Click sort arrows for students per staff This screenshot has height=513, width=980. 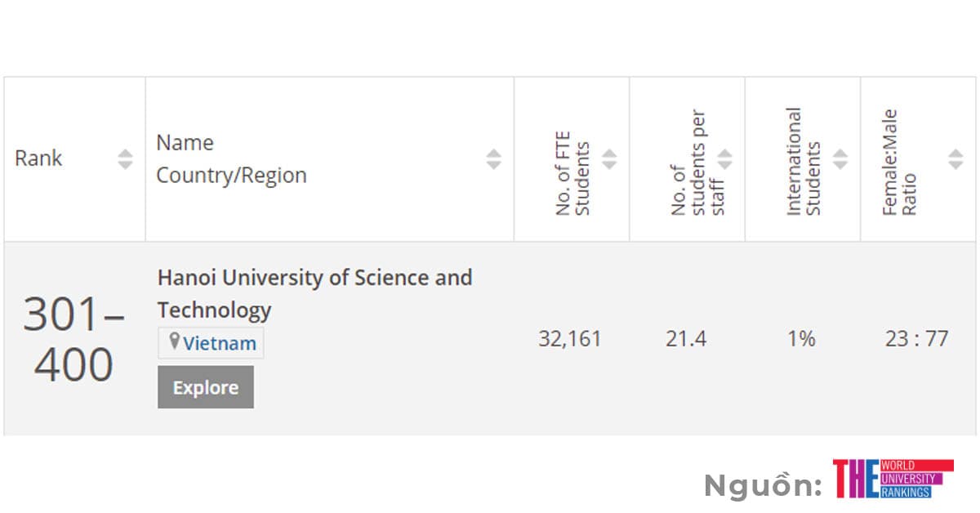coord(724,159)
